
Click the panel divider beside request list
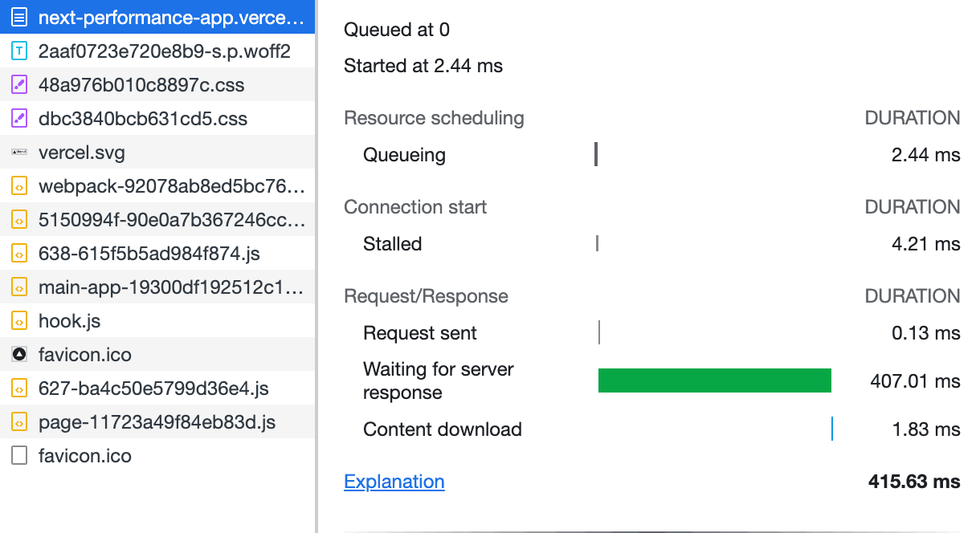pos(317,266)
